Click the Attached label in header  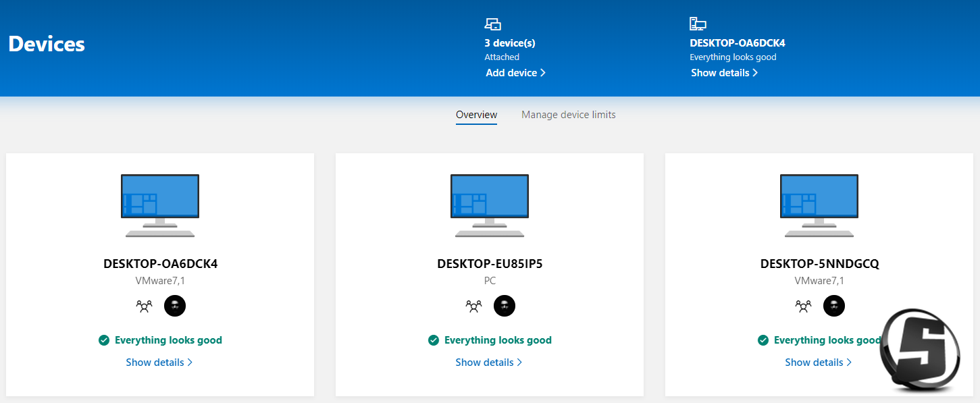[502, 57]
